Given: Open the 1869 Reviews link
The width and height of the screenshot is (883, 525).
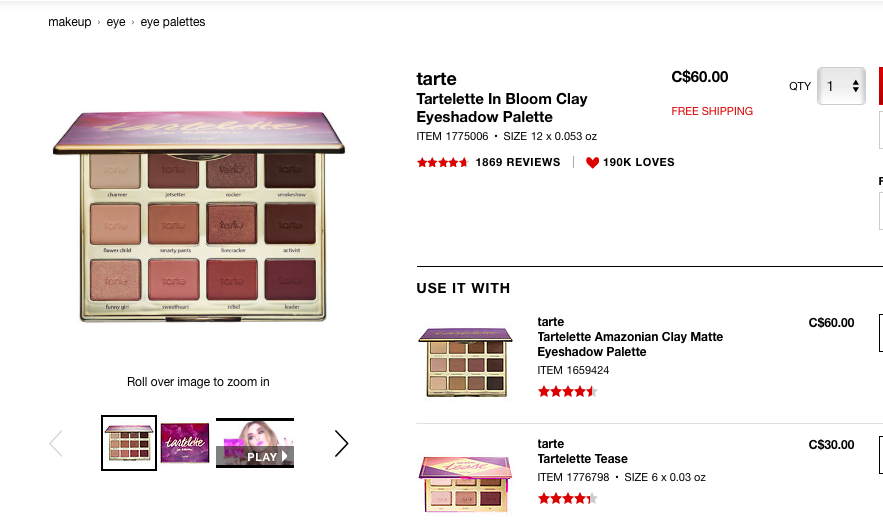Looking at the screenshot, I should 517,162.
